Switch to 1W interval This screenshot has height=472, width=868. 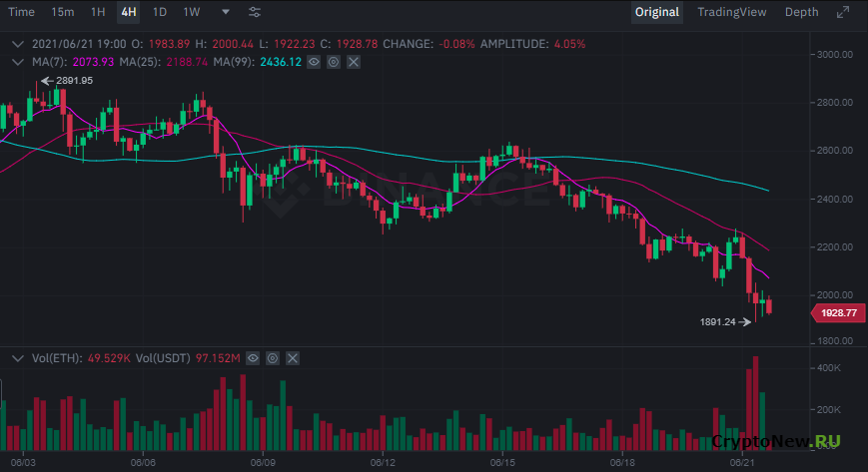(x=192, y=12)
